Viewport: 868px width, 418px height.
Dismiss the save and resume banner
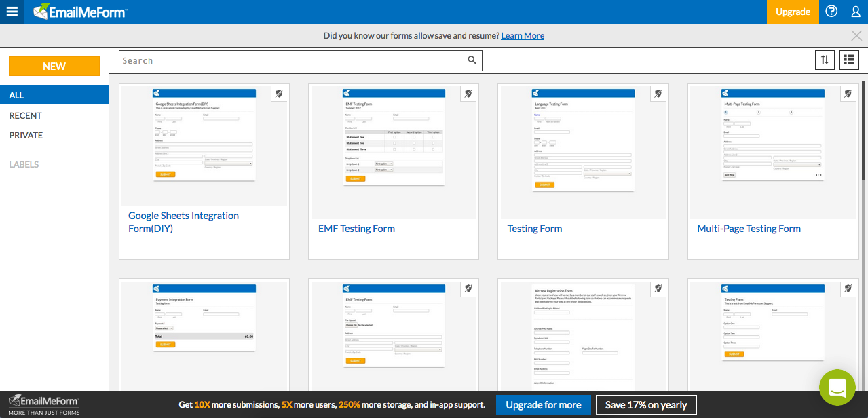tap(856, 36)
